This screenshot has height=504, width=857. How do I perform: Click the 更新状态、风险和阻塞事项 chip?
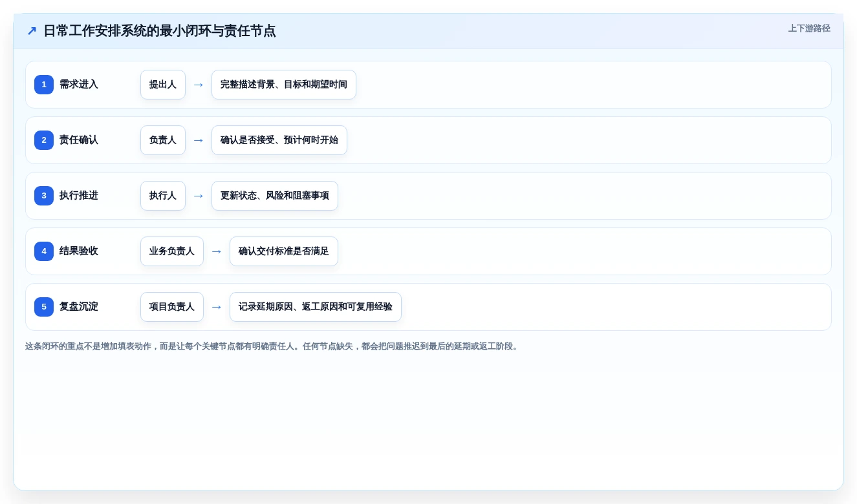(x=275, y=196)
